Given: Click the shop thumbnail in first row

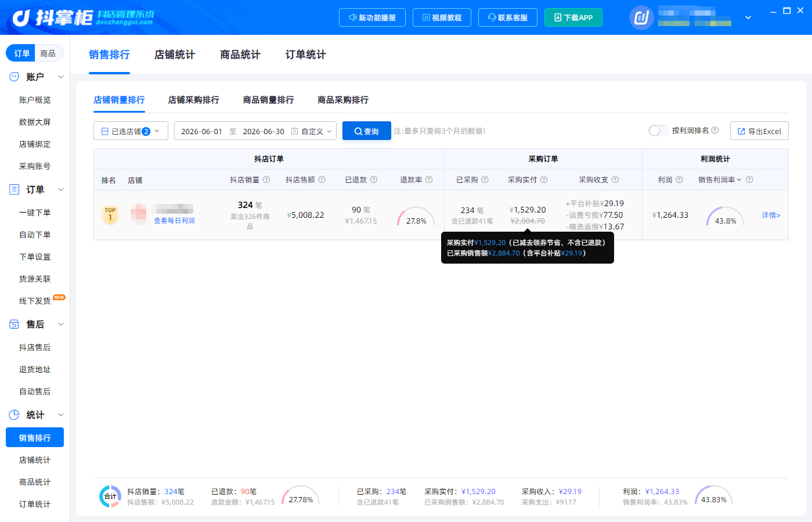Looking at the screenshot, I should [x=138, y=214].
